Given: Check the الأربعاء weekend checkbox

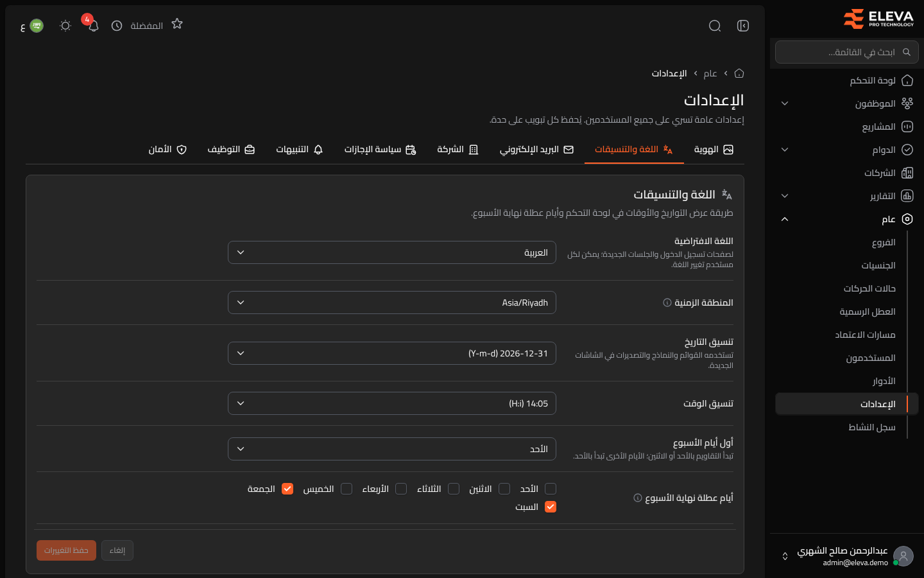Looking at the screenshot, I should pyautogui.click(x=401, y=489).
